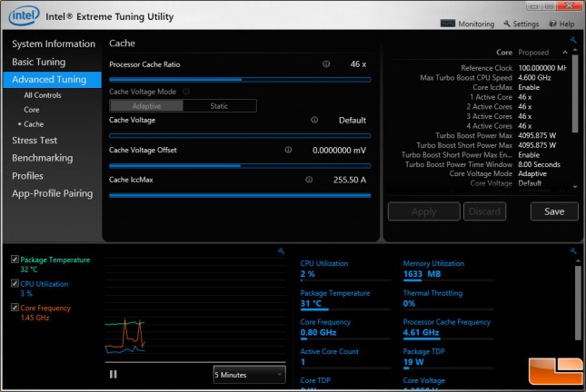Click Memory Utilization 1633 MB reading
Screen dimensions: 586x392
click(422, 274)
